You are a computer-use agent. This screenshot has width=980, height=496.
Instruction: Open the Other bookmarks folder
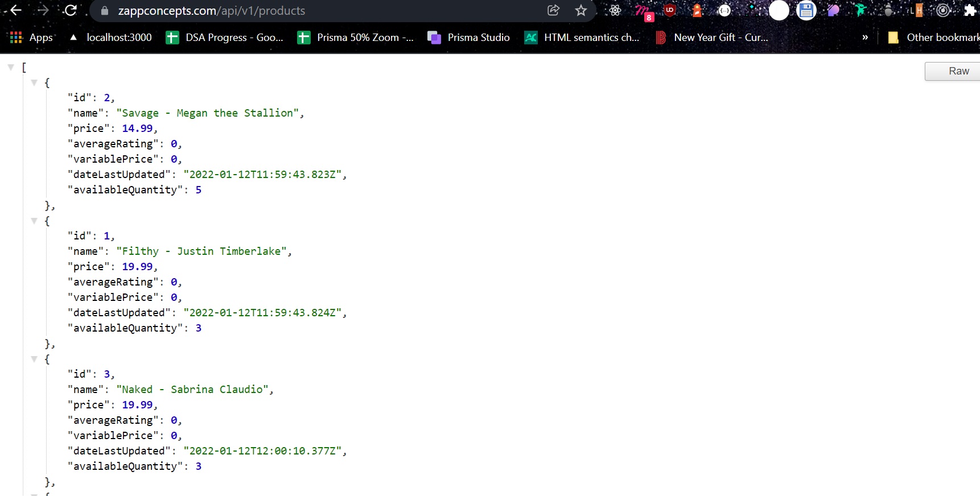click(x=933, y=38)
